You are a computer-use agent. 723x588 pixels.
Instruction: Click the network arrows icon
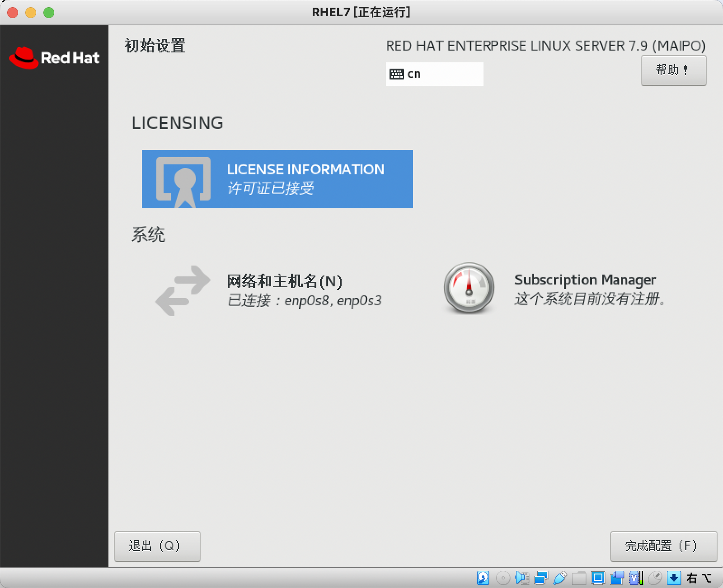click(183, 290)
